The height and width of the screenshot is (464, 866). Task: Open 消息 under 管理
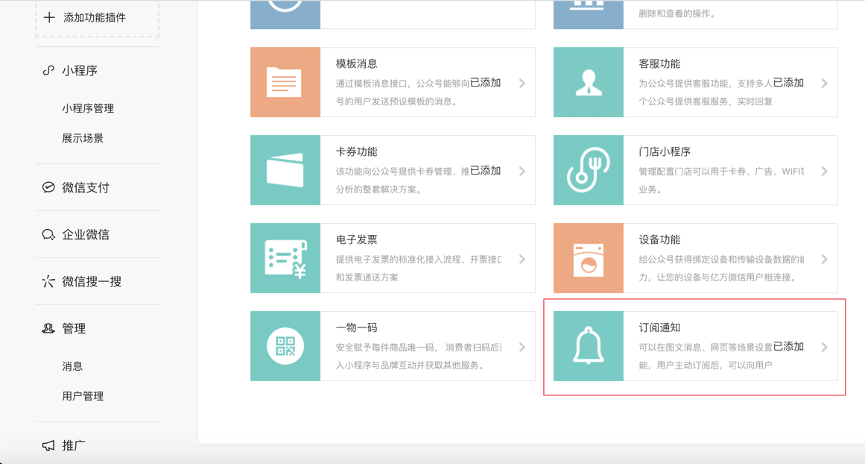click(72, 366)
